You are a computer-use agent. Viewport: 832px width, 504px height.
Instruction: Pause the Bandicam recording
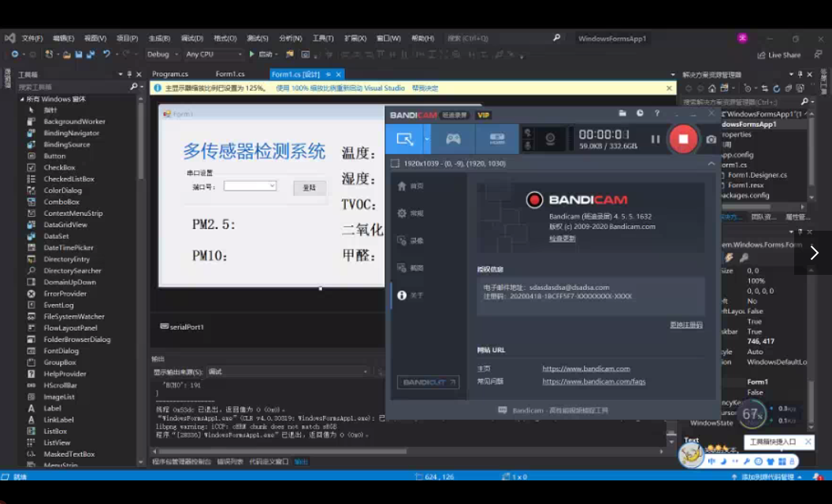[656, 139]
